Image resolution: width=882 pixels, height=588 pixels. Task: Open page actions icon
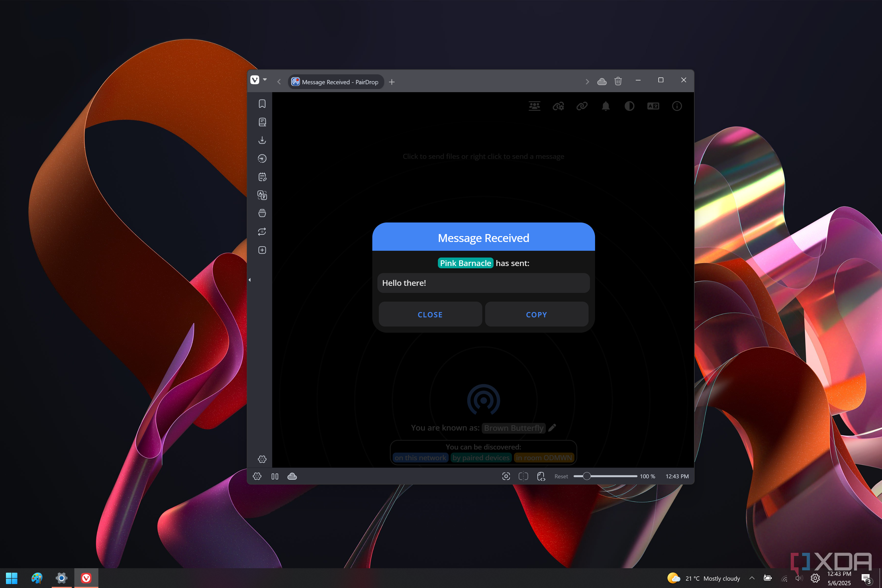pos(541,476)
